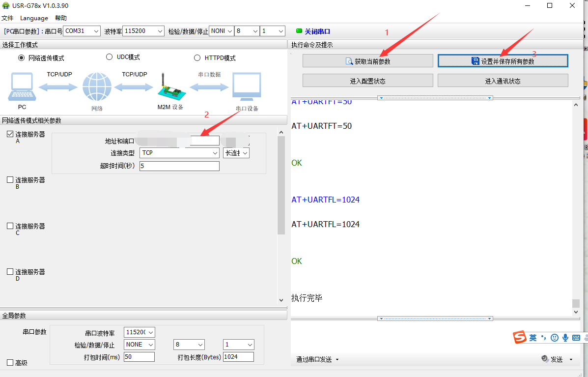This screenshot has height=377, width=588.
Task: Open the 文件 menu
Action: pos(7,18)
